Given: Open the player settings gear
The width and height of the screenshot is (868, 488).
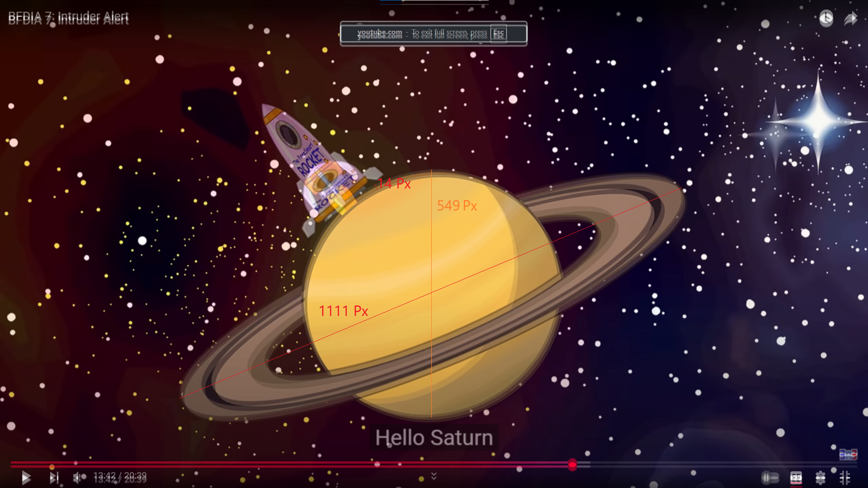Looking at the screenshot, I should coord(821,477).
